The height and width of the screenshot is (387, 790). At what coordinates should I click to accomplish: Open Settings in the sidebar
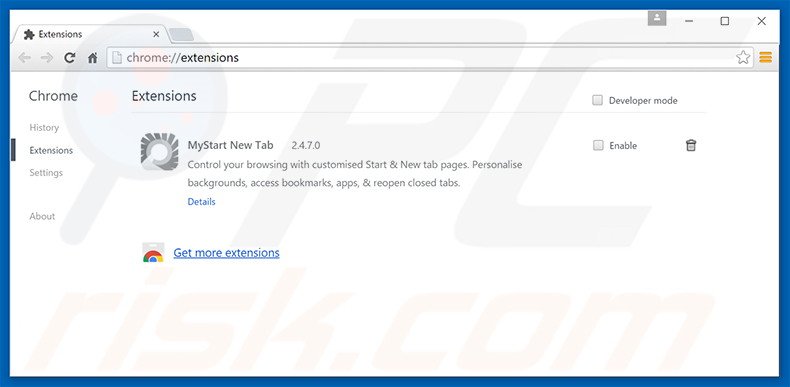click(46, 172)
